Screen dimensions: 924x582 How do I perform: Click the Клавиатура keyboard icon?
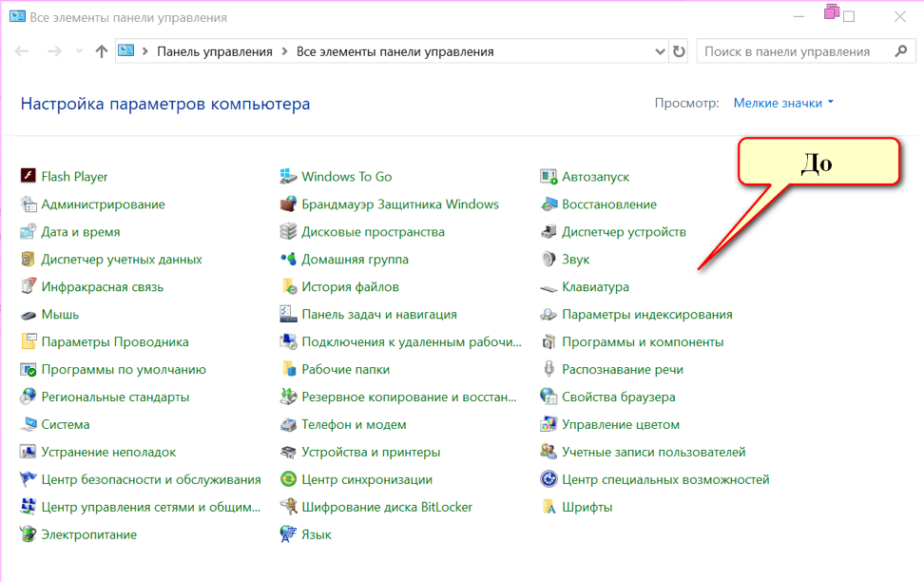549,286
